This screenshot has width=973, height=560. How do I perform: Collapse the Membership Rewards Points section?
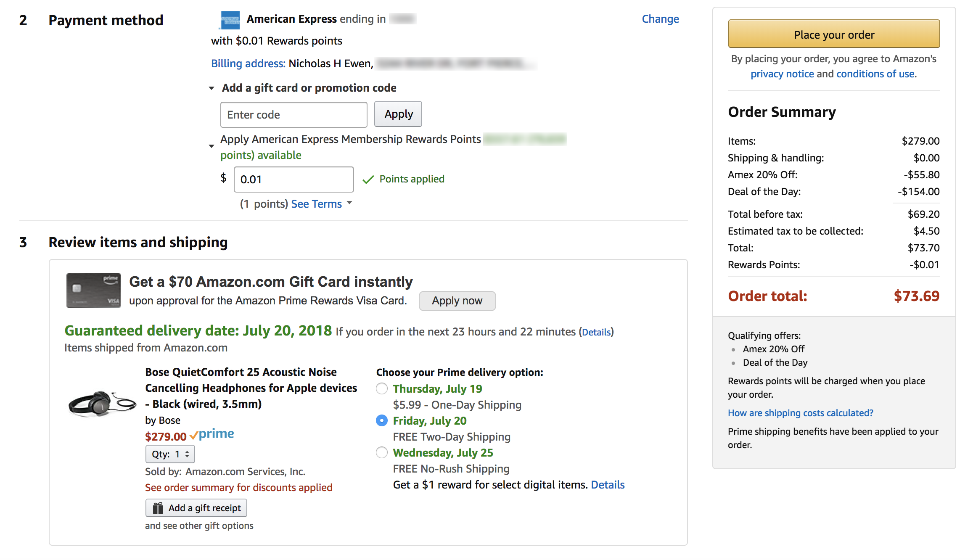click(212, 146)
